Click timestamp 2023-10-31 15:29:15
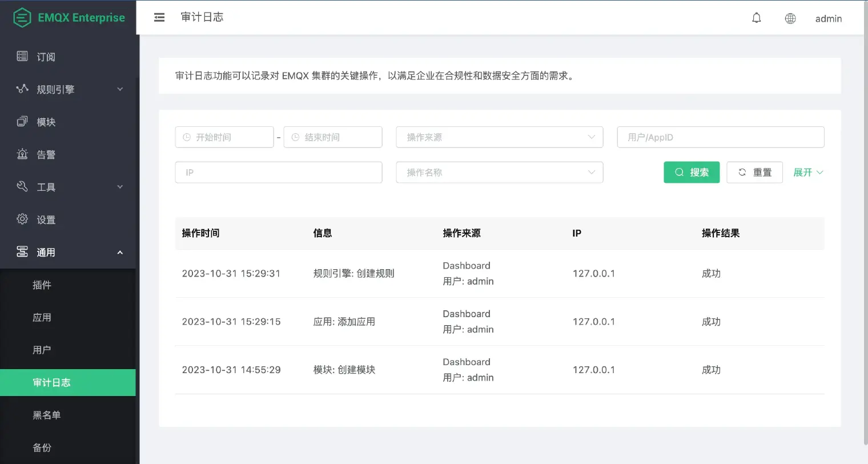Viewport: 868px width, 464px height. (231, 322)
